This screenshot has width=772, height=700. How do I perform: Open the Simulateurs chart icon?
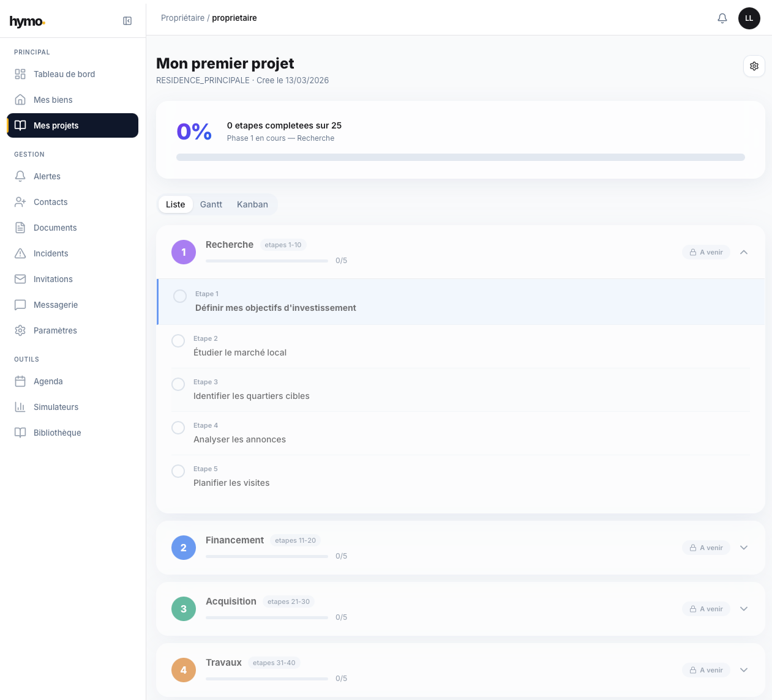tap(19, 407)
